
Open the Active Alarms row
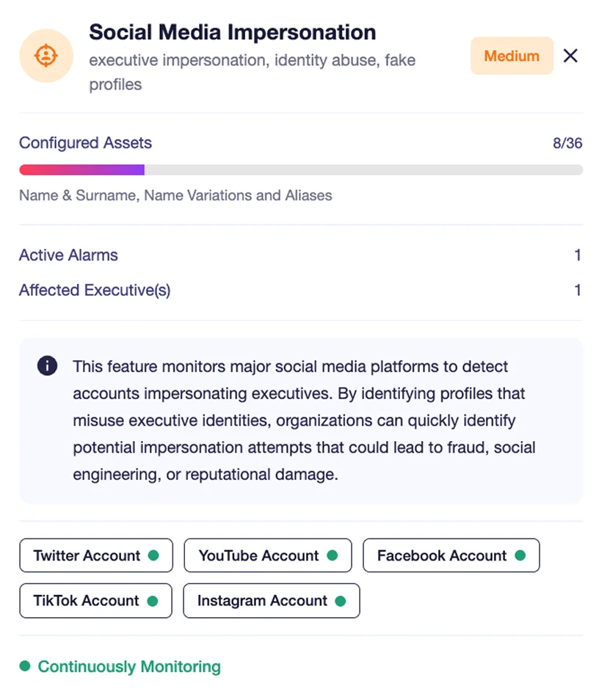point(300,255)
